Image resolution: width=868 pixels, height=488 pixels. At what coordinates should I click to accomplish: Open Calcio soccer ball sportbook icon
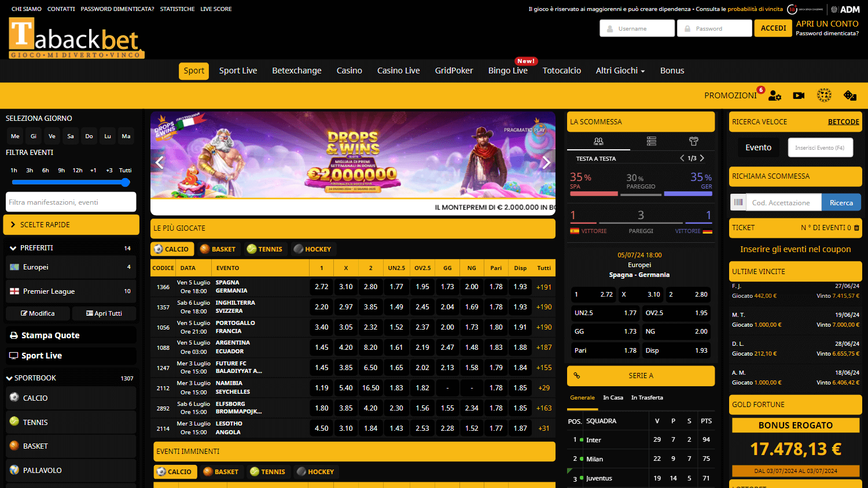tap(14, 397)
